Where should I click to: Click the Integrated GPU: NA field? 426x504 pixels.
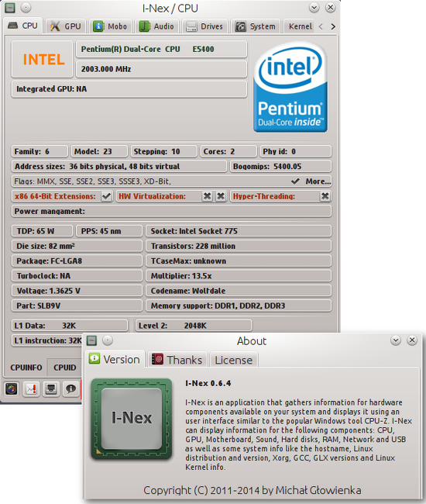click(x=129, y=89)
